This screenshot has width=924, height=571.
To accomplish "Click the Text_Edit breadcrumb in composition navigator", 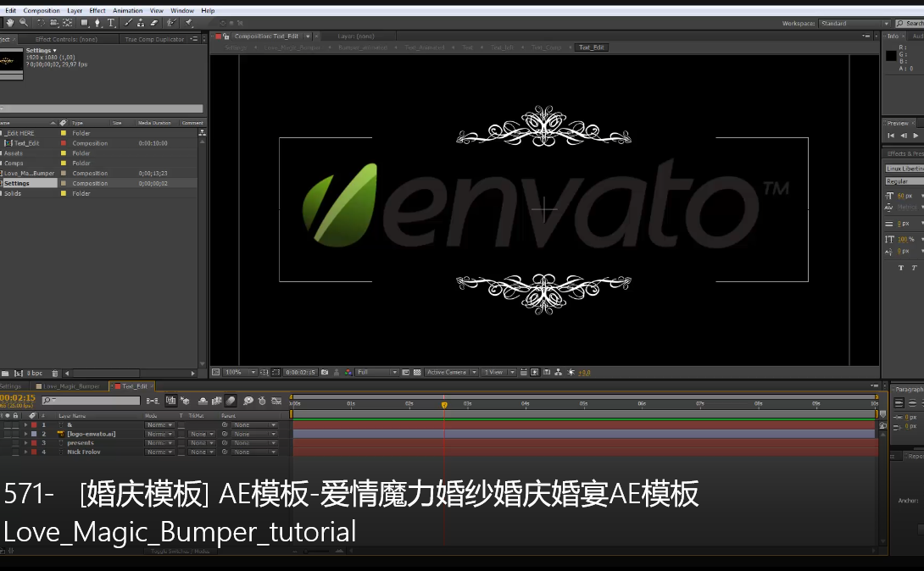I will pyautogui.click(x=591, y=47).
